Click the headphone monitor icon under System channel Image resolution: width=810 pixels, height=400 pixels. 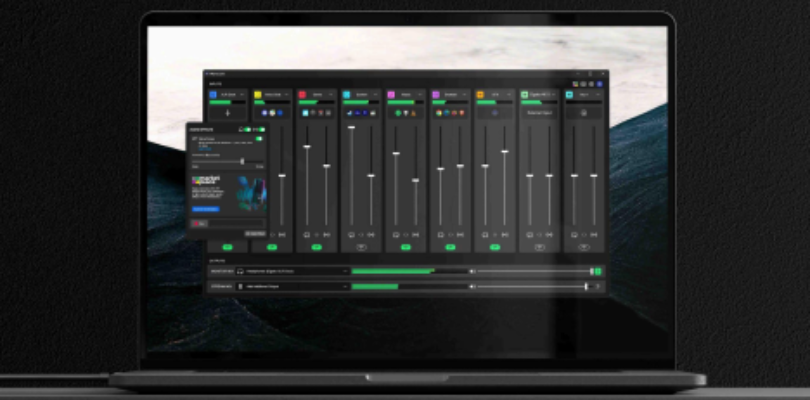[351, 234]
